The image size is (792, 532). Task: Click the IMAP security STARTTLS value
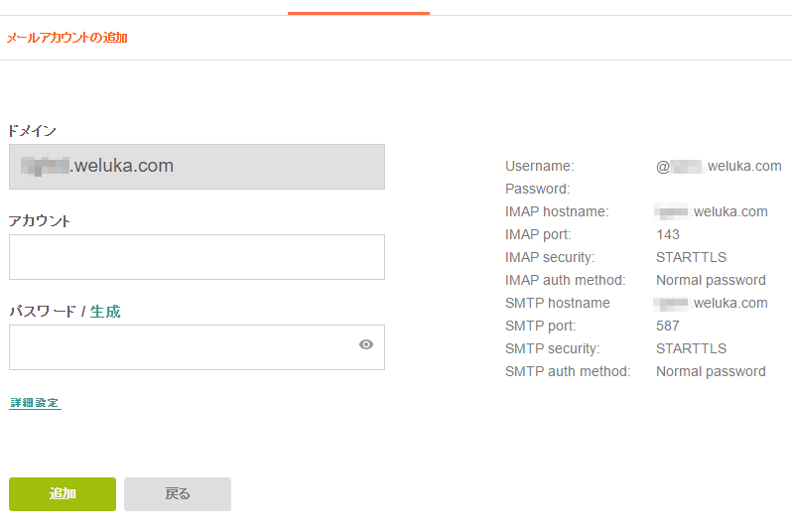[x=691, y=257]
